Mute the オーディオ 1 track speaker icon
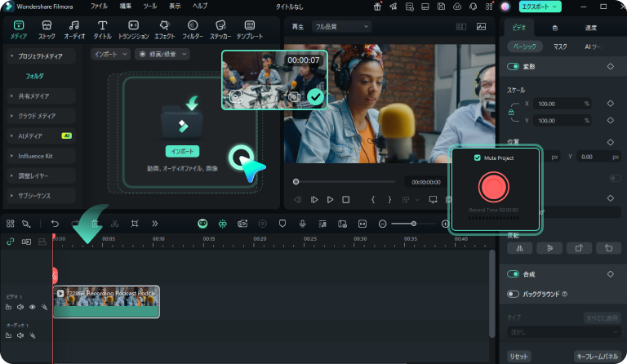 click(20, 335)
